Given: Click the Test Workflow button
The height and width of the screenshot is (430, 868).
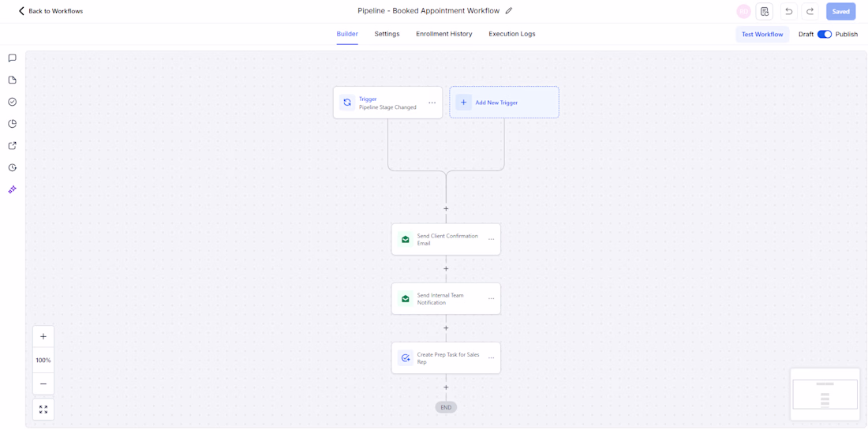Looking at the screenshot, I should pos(762,34).
